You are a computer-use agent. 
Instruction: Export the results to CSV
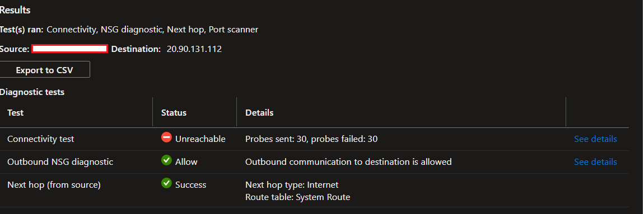click(x=44, y=70)
